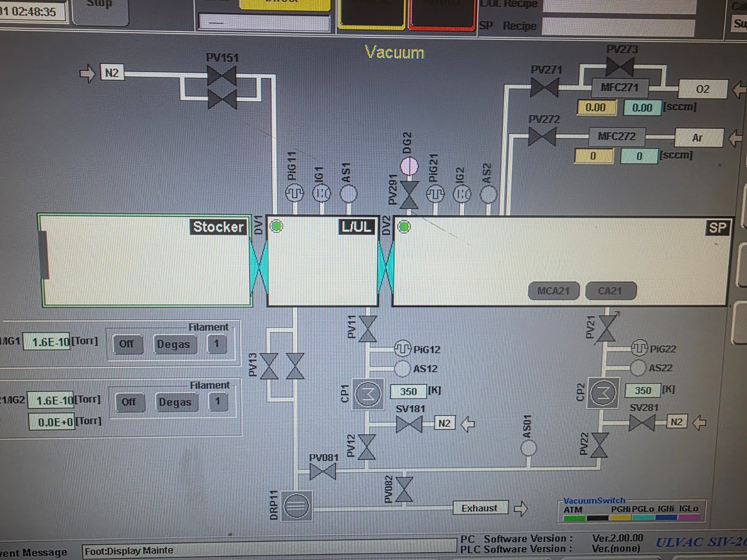Click the PiG11 gauge symbol

pos(294,193)
